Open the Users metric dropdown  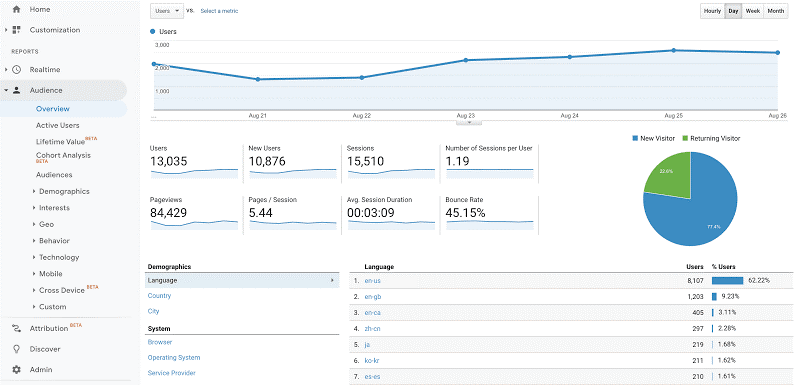[x=167, y=11]
